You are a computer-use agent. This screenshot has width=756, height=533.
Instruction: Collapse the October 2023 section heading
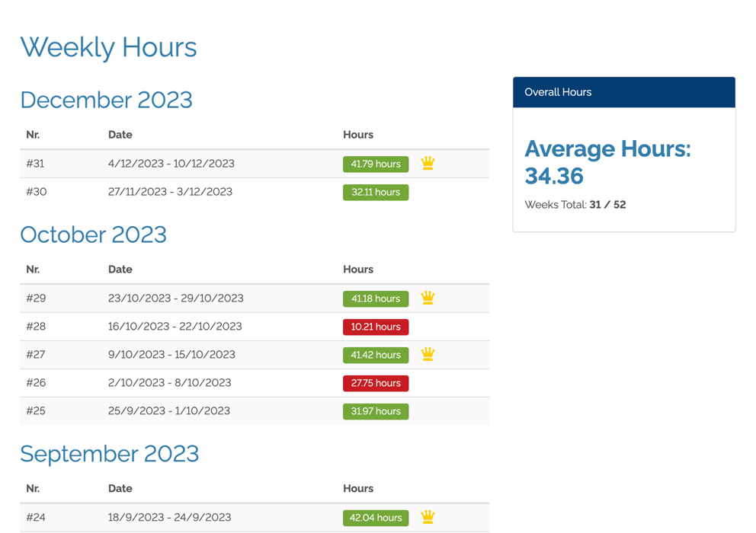coord(93,235)
